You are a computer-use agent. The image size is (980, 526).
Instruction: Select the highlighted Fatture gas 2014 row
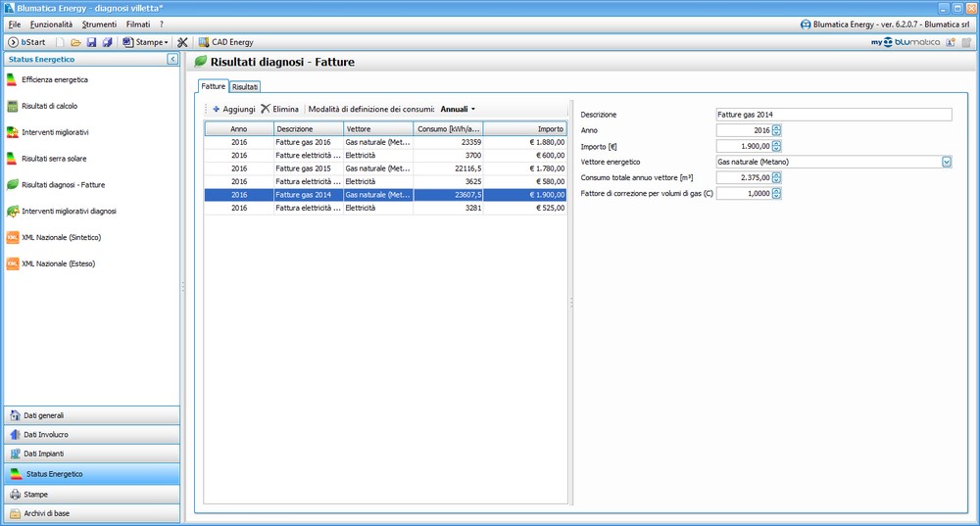[x=385, y=195]
